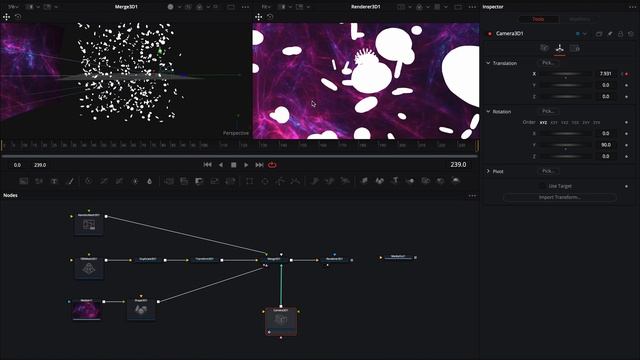This screenshot has width=640, height=360.
Task: Click Pick button beside Translation
Action: 548,63
